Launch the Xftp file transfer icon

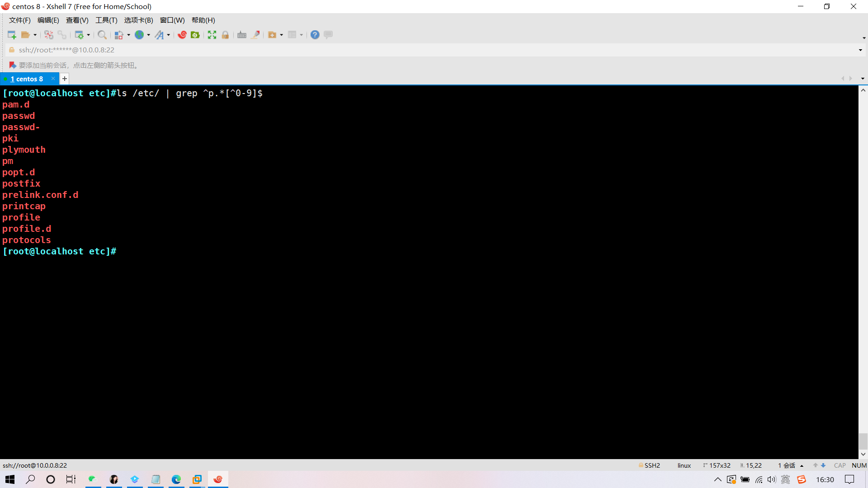pyautogui.click(x=195, y=35)
